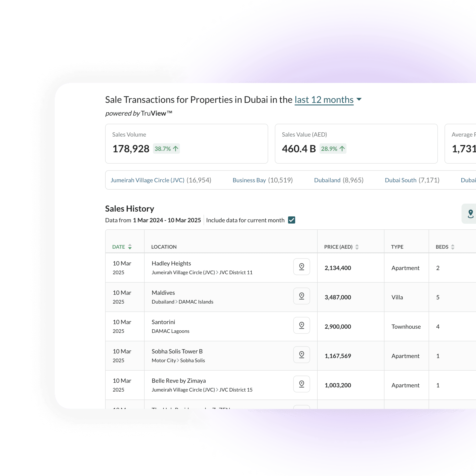Screen dimensions: 476x476
Task: Sort table by Date column arrows
Action: (130, 247)
